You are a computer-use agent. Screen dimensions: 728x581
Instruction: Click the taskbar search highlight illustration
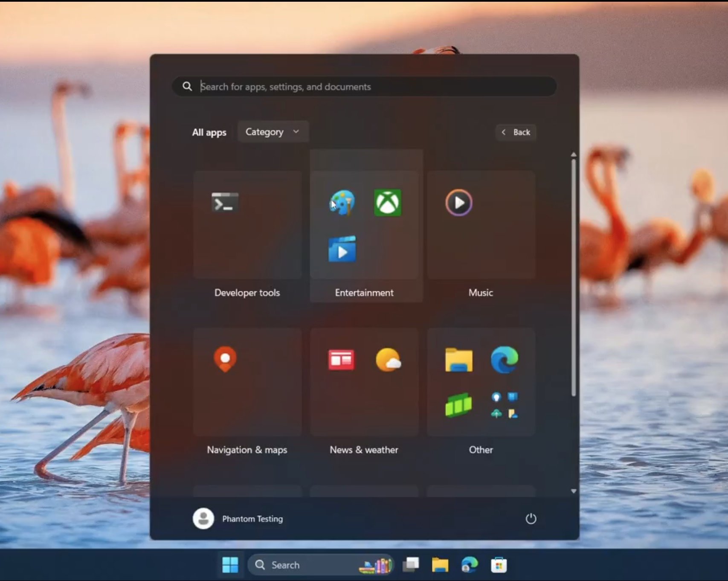click(x=376, y=565)
